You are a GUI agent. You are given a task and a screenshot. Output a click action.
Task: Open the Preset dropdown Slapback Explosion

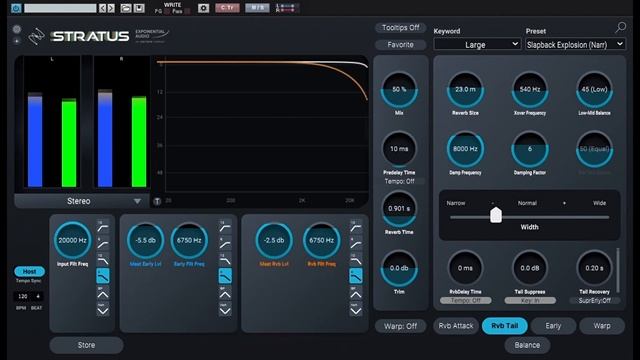(575, 44)
